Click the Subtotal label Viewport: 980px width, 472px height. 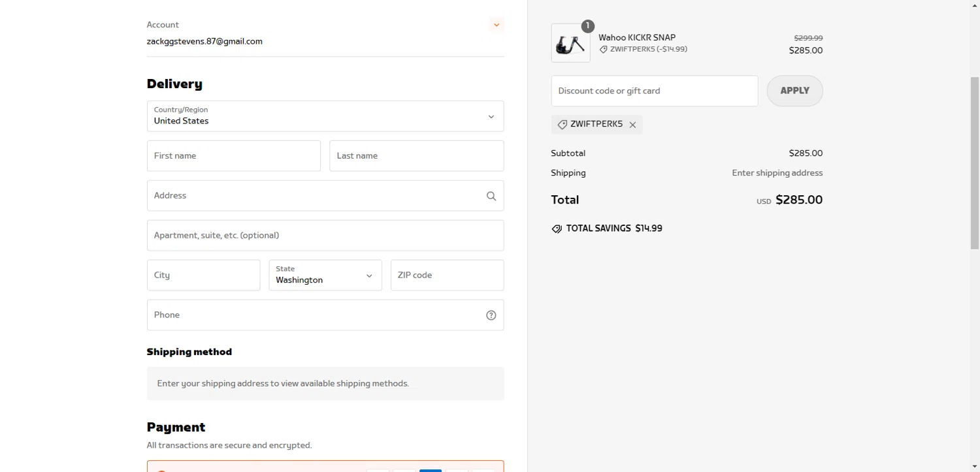pos(568,153)
